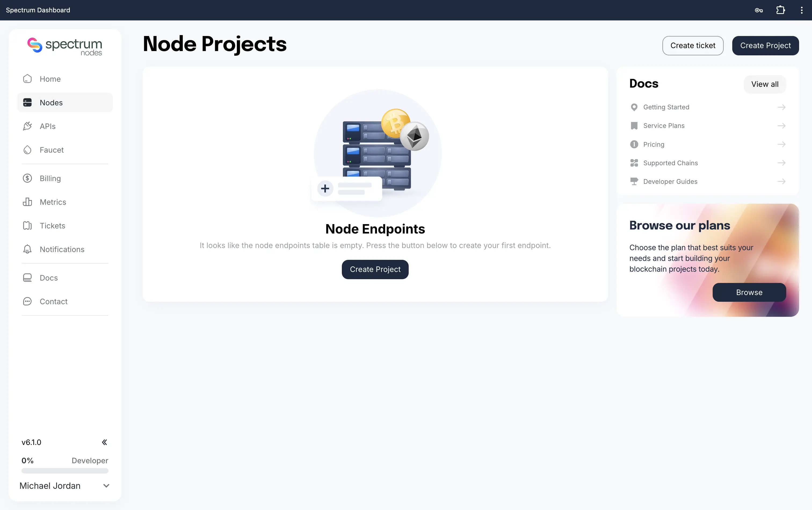Click Create Project below Node Endpoints
This screenshot has height=510, width=812.
[x=375, y=269]
